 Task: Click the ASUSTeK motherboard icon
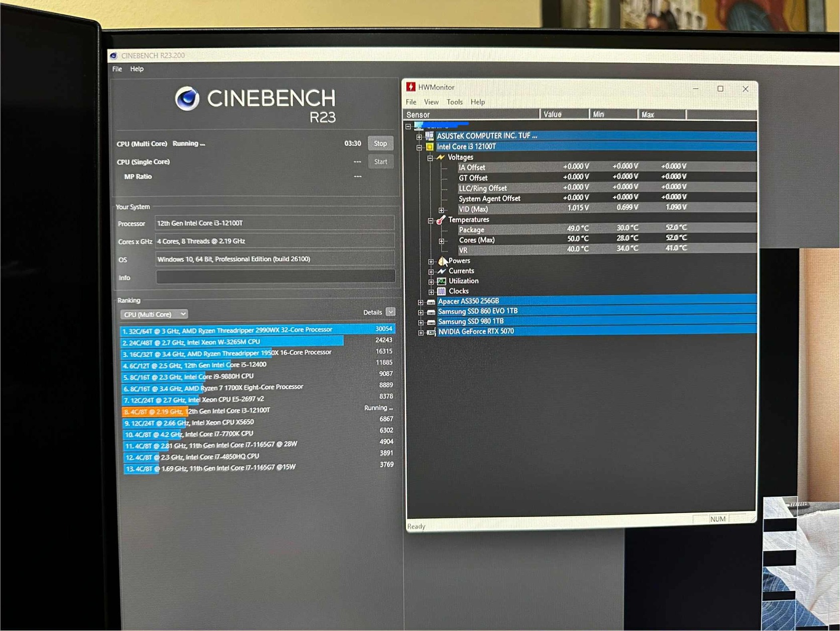coord(430,136)
